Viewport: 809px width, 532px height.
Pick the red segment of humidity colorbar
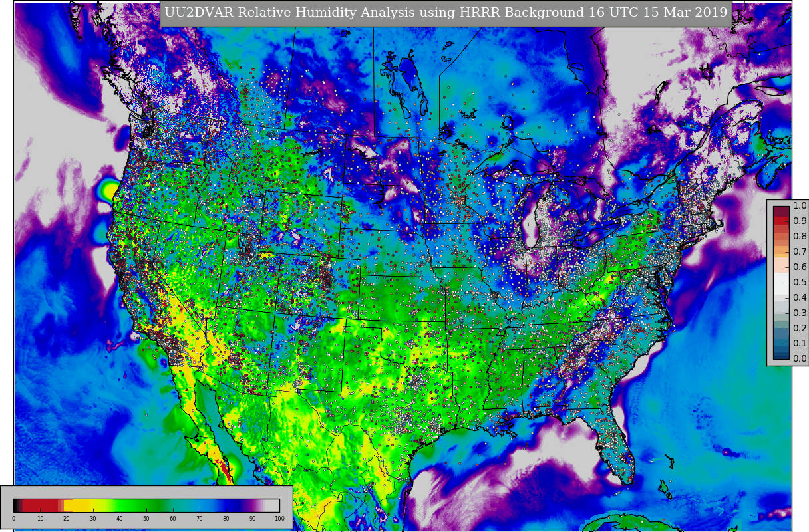pyautogui.click(x=40, y=505)
